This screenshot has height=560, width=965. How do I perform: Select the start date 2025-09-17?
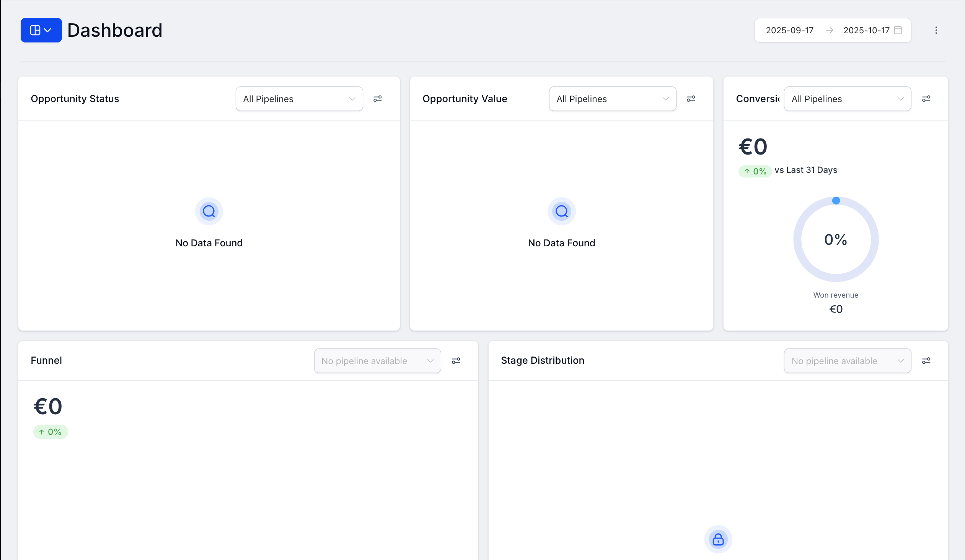tap(790, 30)
